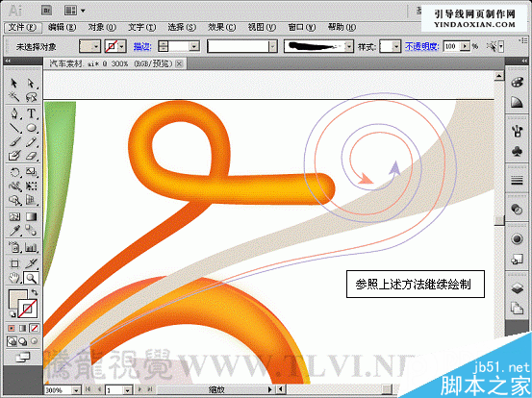532x398 pixels.
Task: Open 窗口(W) menu
Action: pos(302,28)
